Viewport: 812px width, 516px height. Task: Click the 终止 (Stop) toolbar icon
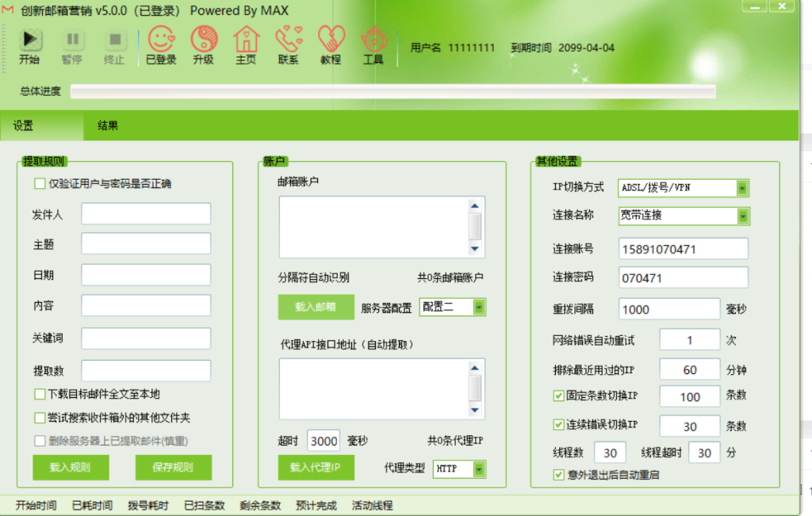coord(115,40)
